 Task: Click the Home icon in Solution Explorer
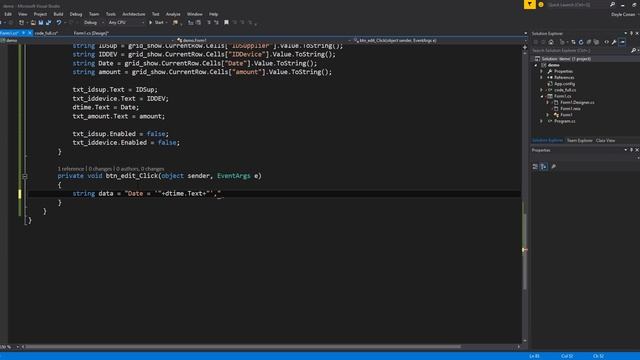(x=551, y=42)
